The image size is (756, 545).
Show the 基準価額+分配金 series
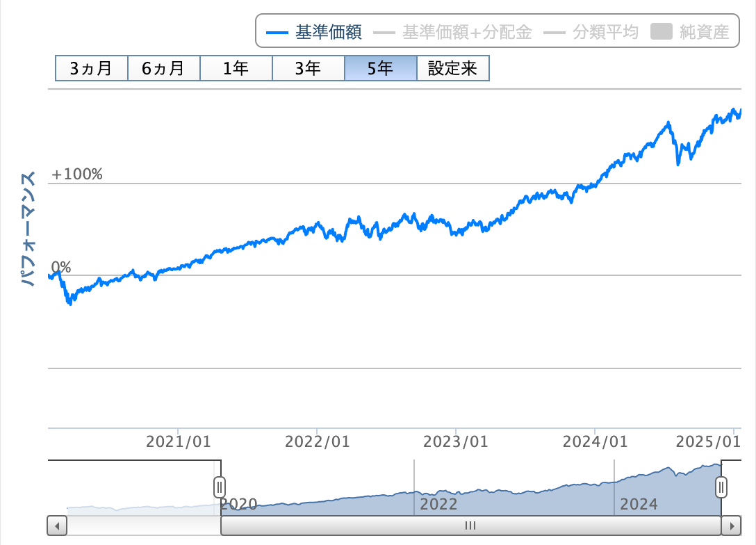coord(453,33)
